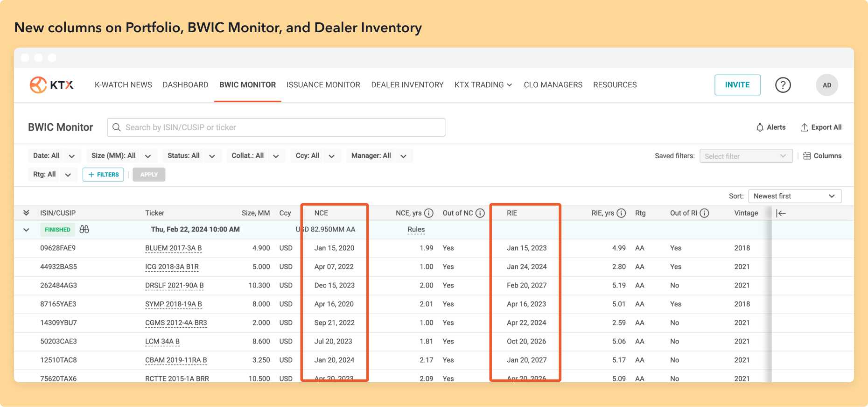Click the ISIN/CUSIP search field
This screenshot has height=407, width=868.
pyautogui.click(x=276, y=127)
